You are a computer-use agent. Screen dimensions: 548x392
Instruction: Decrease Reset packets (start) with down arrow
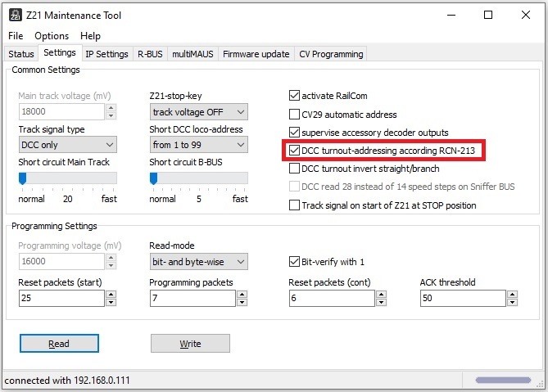(x=111, y=302)
